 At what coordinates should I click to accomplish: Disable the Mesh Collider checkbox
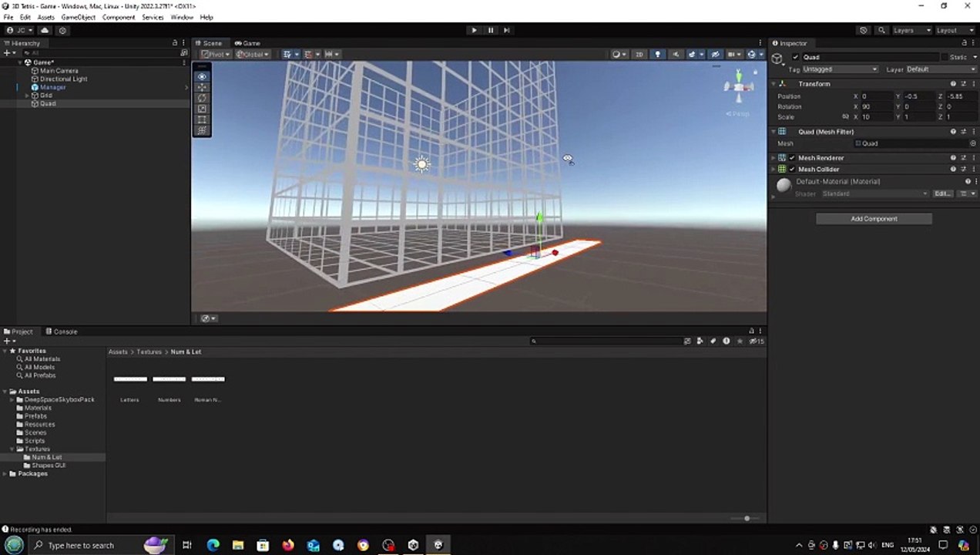[x=792, y=169]
